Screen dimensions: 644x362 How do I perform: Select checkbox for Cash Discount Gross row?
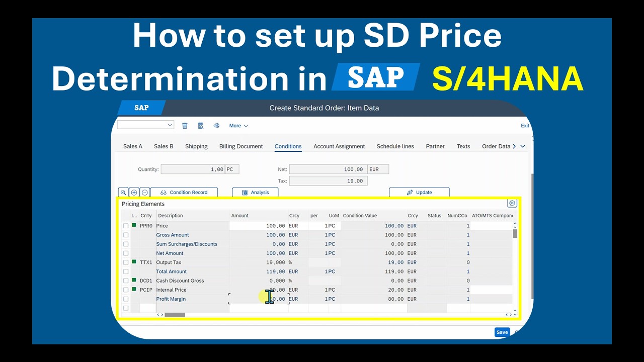point(126,281)
